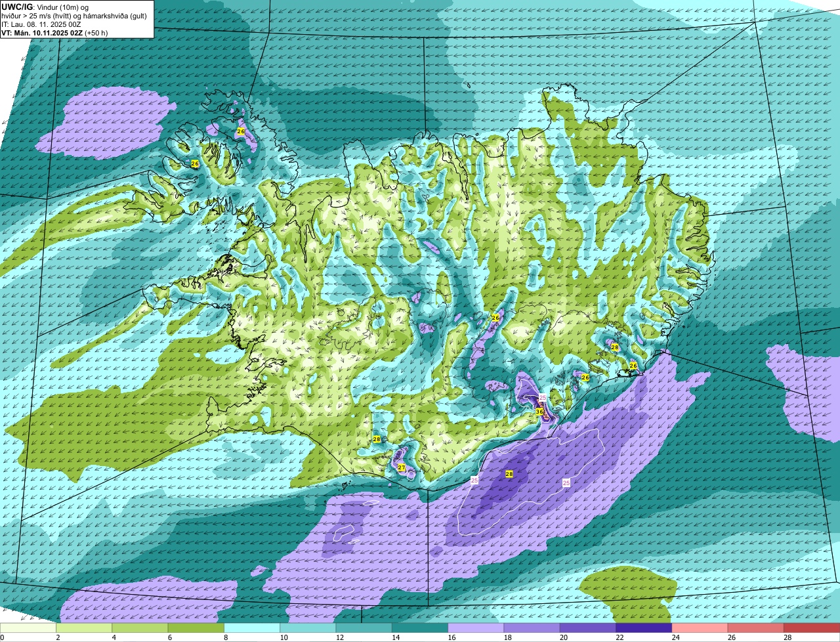Click the yellow "28" marker just above the 27 marker
Viewport: 840px width, 642px height.
point(377,439)
